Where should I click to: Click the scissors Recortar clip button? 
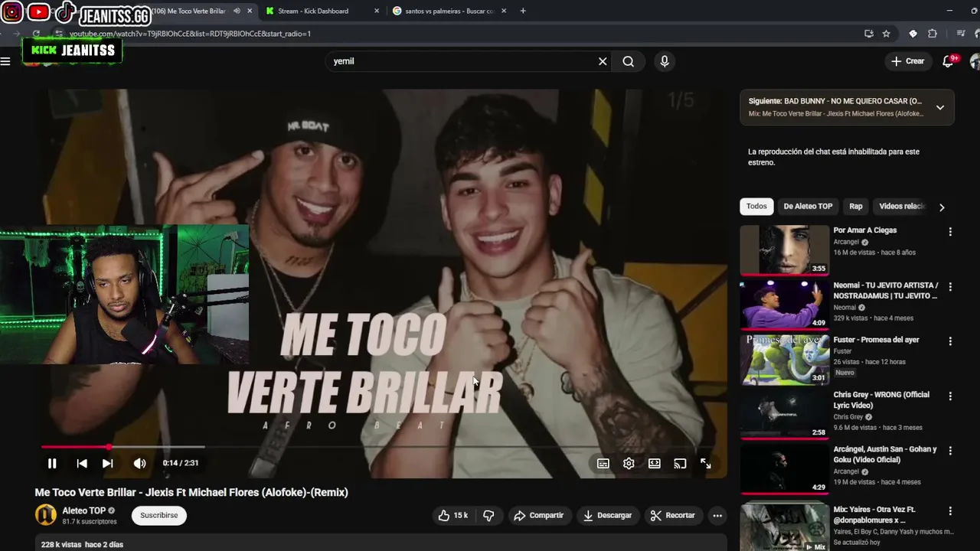673,515
